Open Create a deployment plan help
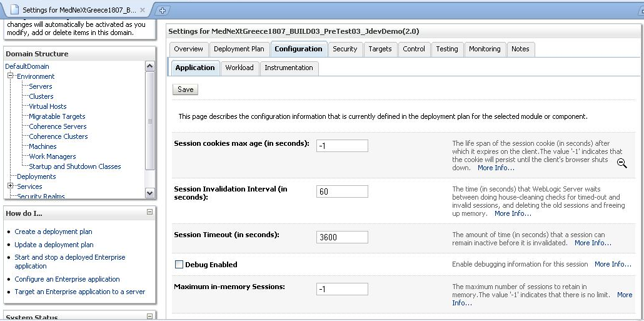This screenshot has width=644, height=321. pyautogui.click(x=53, y=232)
